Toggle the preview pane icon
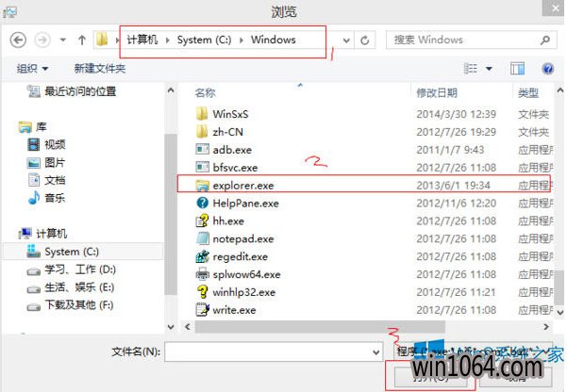The image size is (567, 392). pos(517,68)
